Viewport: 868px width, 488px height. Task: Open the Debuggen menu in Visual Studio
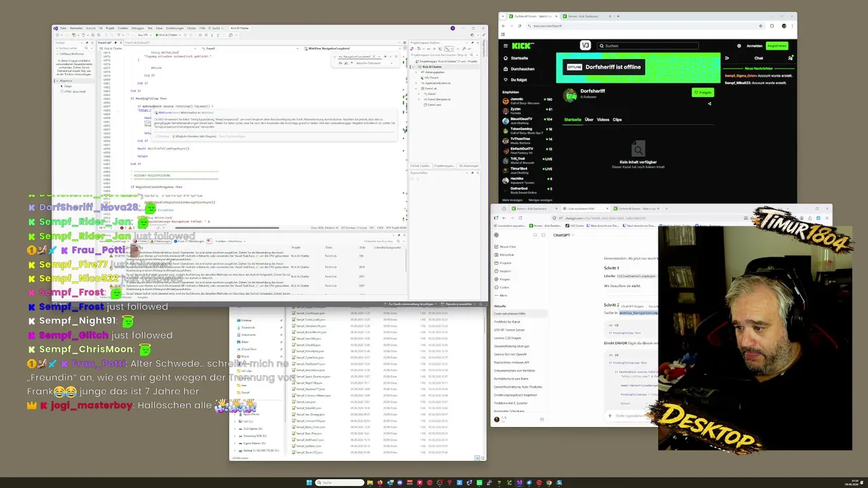(138, 28)
